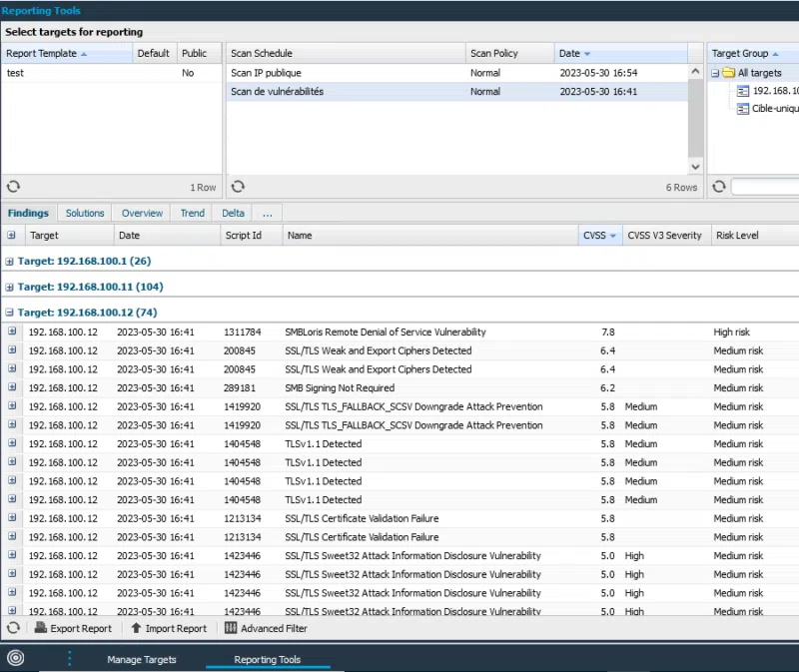
Task: Refresh the Scan Schedule list
Action: coord(238,187)
